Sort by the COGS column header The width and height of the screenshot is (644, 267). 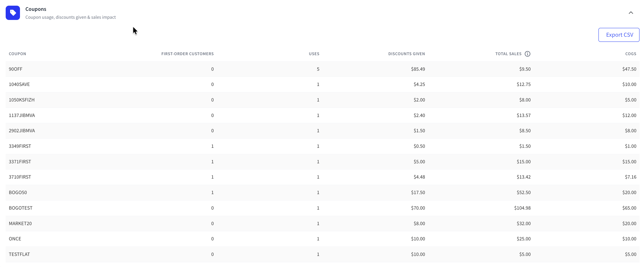pyautogui.click(x=630, y=54)
